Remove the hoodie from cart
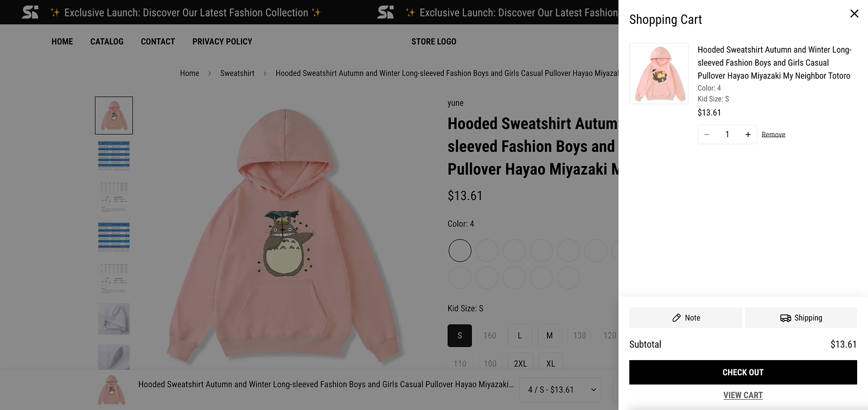Screen dimensions: 868x410 point(773,134)
